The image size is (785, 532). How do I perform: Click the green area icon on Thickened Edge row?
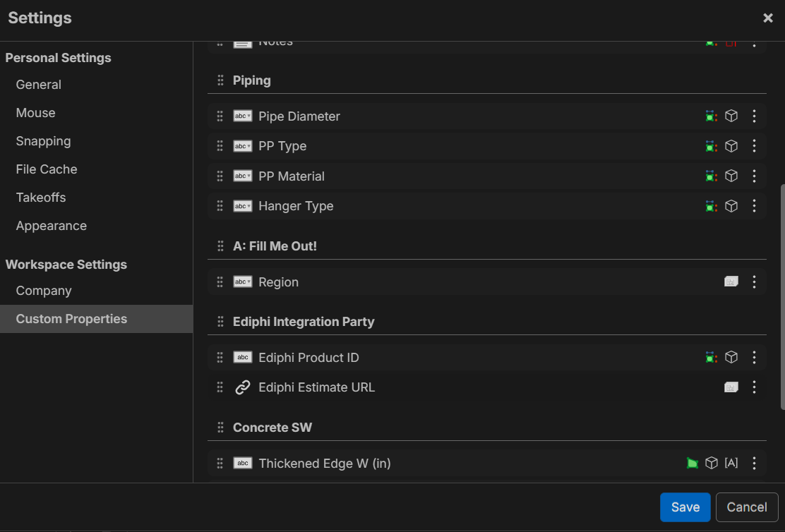693,463
